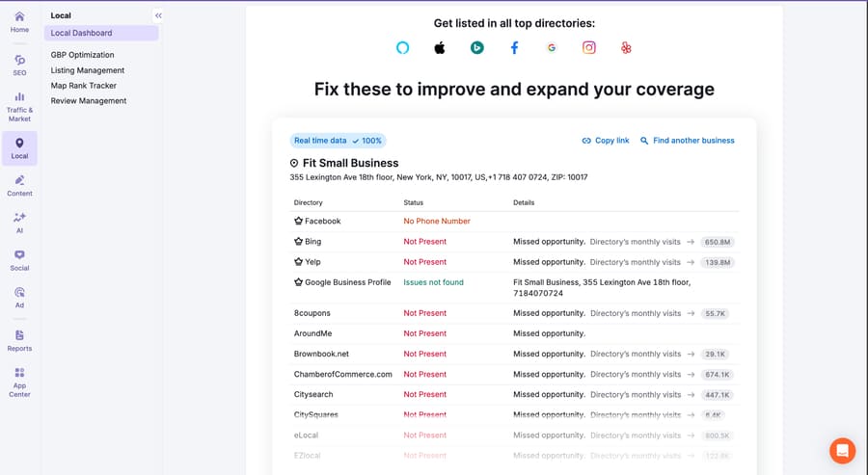Open the Reports icon in sidebar
Viewport: 868px width, 475px height.
pyautogui.click(x=19, y=335)
